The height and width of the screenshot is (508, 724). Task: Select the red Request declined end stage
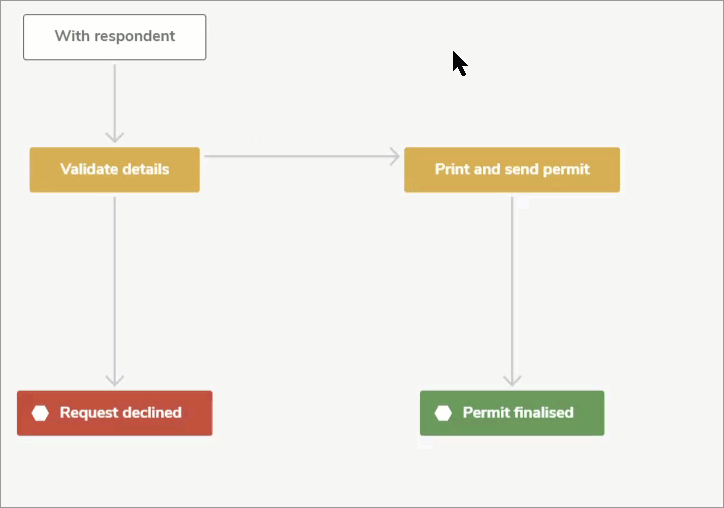[115, 413]
